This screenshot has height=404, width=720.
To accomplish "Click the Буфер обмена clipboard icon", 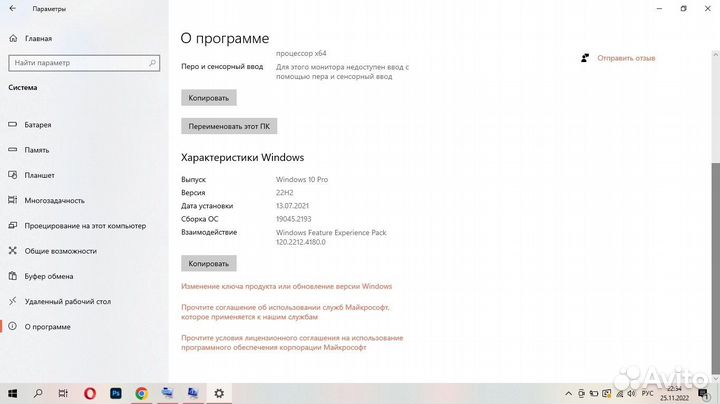I will [13, 276].
